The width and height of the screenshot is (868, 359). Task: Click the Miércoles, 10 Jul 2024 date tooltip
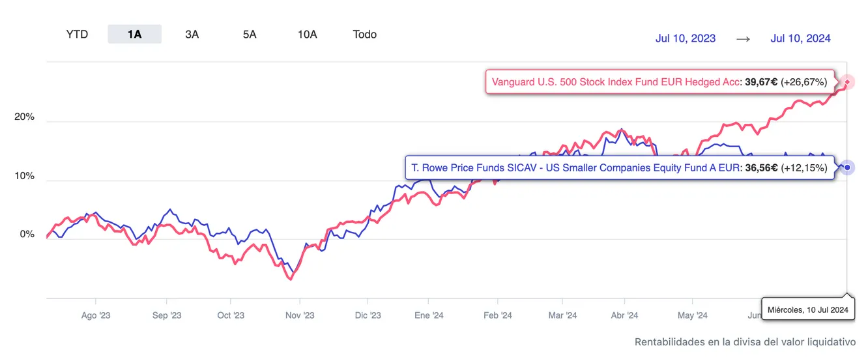pos(808,309)
